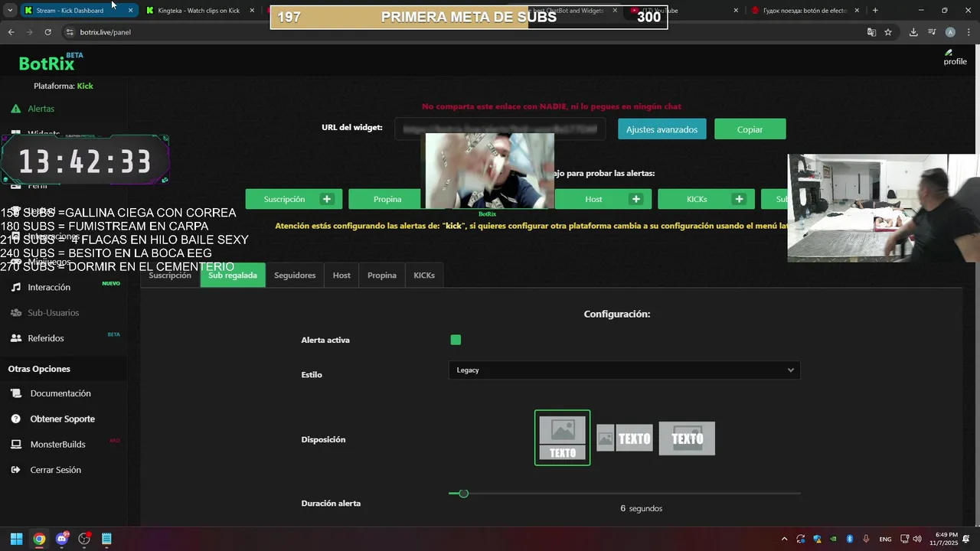This screenshot has width=980, height=551.
Task: Click Cerrar Sesión to log out
Action: (55, 470)
